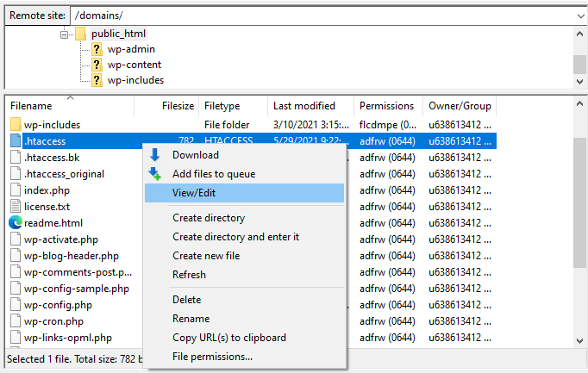
Task: Click the wp-includes folder icon in file list
Action: pyautogui.click(x=16, y=125)
